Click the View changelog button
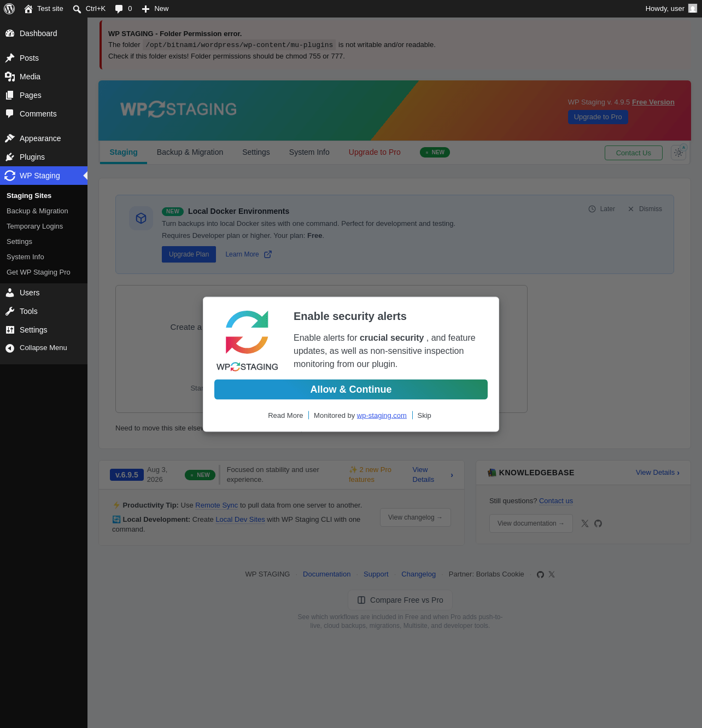Viewport: 702px width, 728px height. (x=416, y=517)
